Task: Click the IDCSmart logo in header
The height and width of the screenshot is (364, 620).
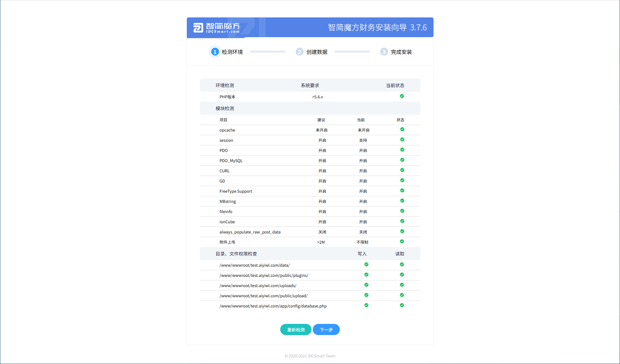Action: (216, 28)
